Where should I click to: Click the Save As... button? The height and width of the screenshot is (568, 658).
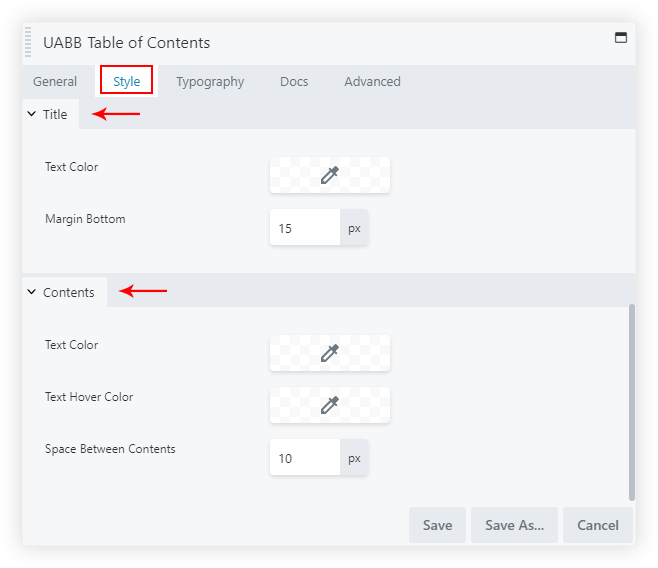[x=514, y=525]
